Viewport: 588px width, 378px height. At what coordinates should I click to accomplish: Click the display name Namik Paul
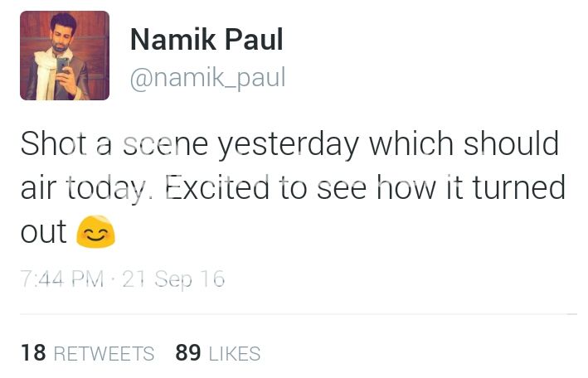coord(207,39)
